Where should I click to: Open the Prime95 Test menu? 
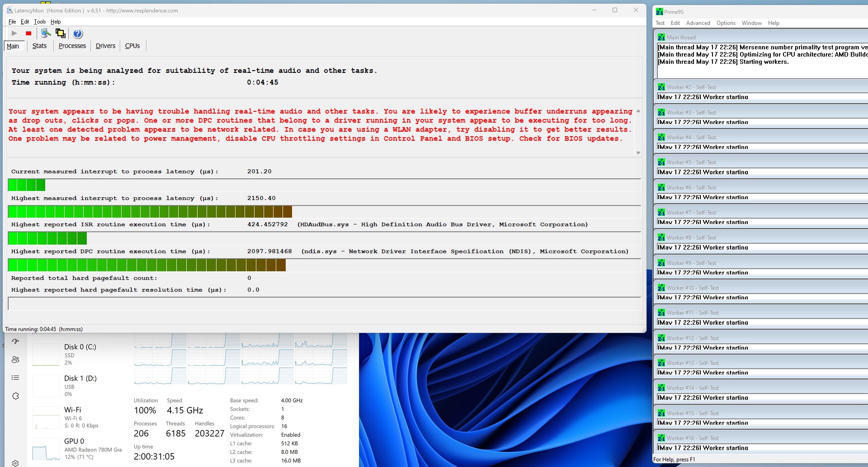[x=660, y=23]
